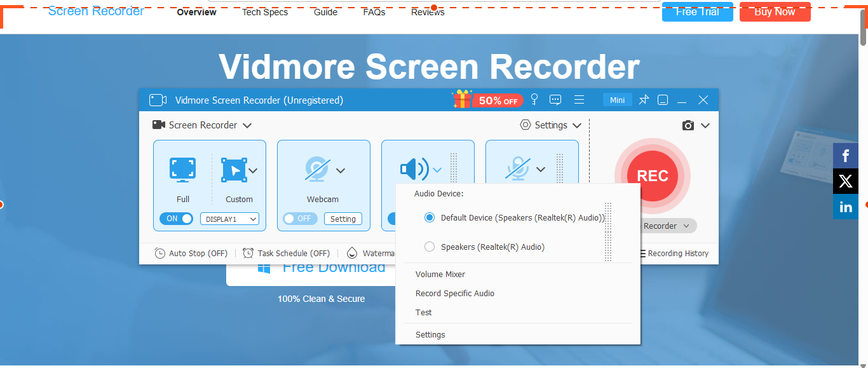The image size is (868, 368).
Task: Open Volume Mixer from menu
Action: pos(440,275)
